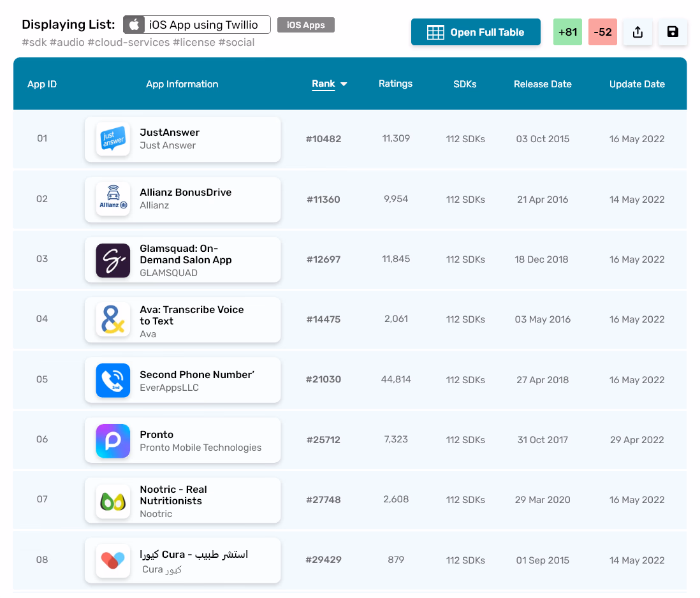Click rank #12697 for Glamsquad
This screenshot has width=700, height=598.
point(323,259)
